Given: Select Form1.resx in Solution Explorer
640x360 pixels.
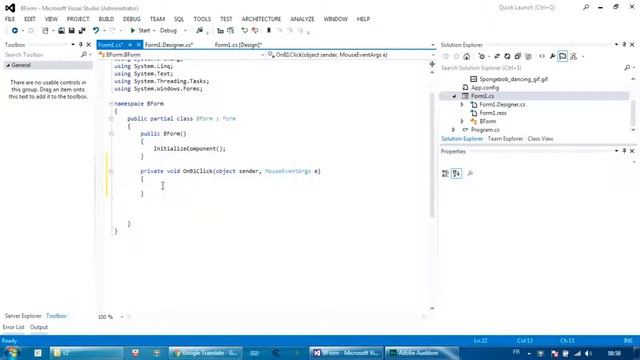Looking at the screenshot, I should tap(493, 113).
